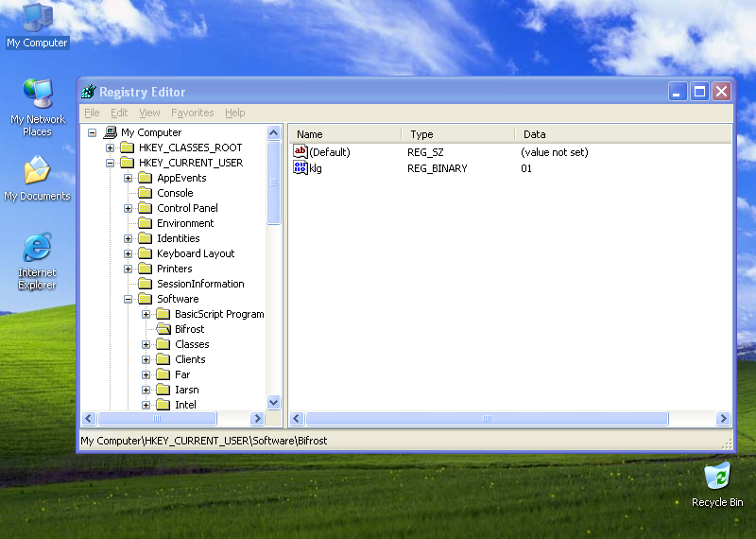This screenshot has width=756, height=539.
Task: Open the Favorites menu
Action: click(x=193, y=113)
